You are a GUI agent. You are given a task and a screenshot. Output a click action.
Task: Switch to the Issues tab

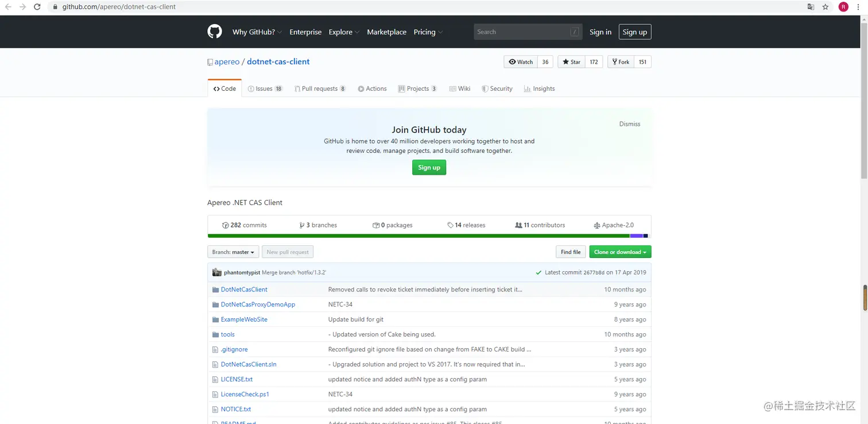click(x=265, y=88)
